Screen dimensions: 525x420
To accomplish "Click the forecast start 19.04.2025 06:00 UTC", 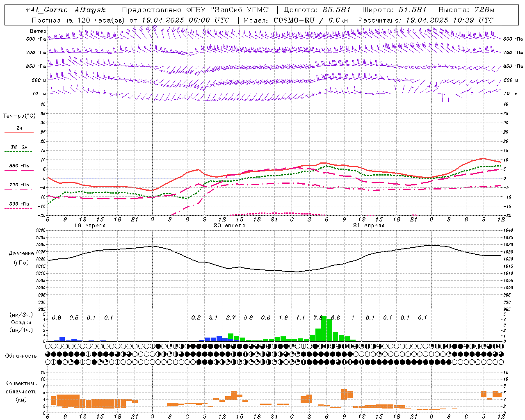I will point(185,20).
